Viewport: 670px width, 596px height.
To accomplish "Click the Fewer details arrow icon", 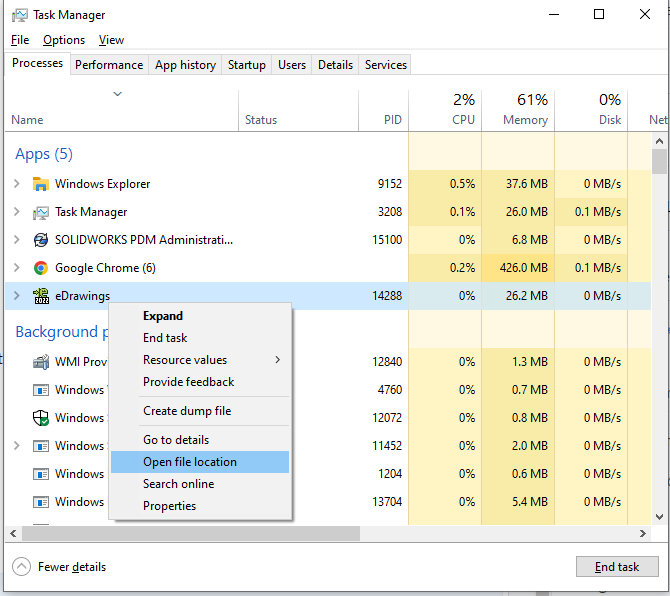I will (21, 567).
